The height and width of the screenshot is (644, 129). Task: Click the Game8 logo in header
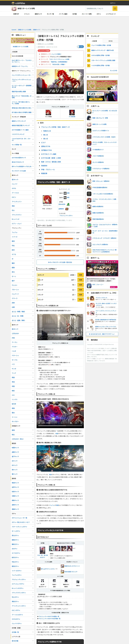[x=18, y=3]
